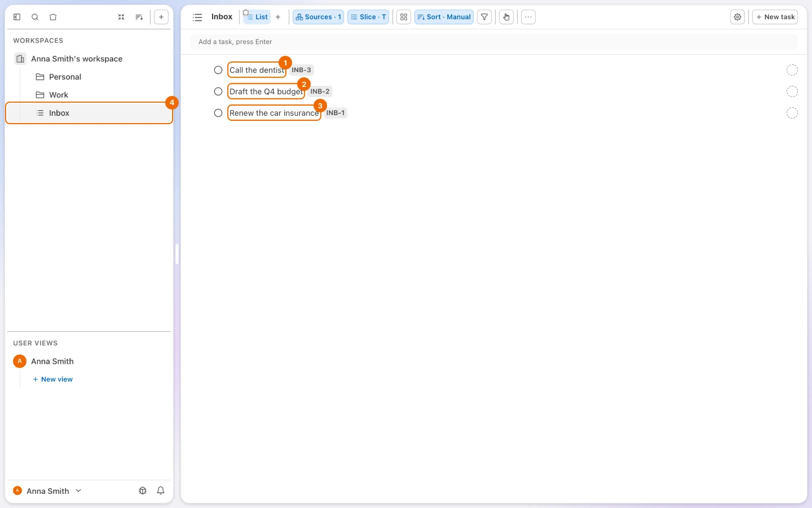This screenshot has height=508, width=812.
Task: Check off 'Renew the car insurance'
Action: coord(218,113)
